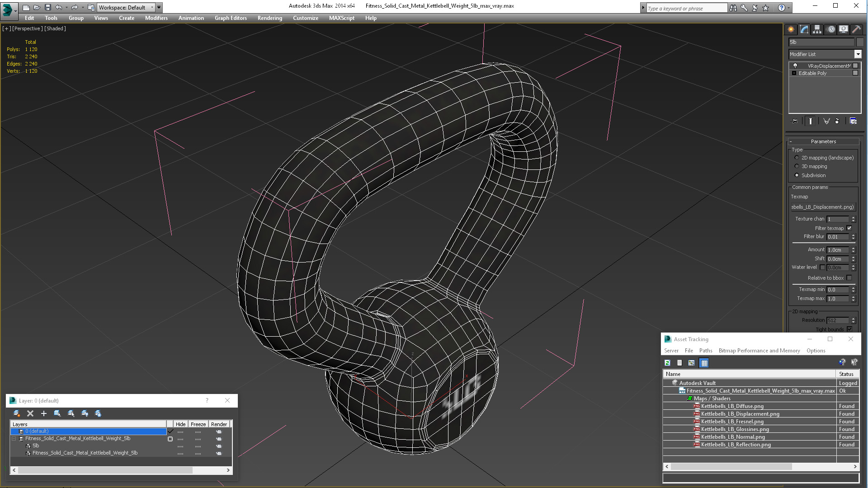
Task: Click Create New Layer icon in Layer dialog
Action: [17, 413]
